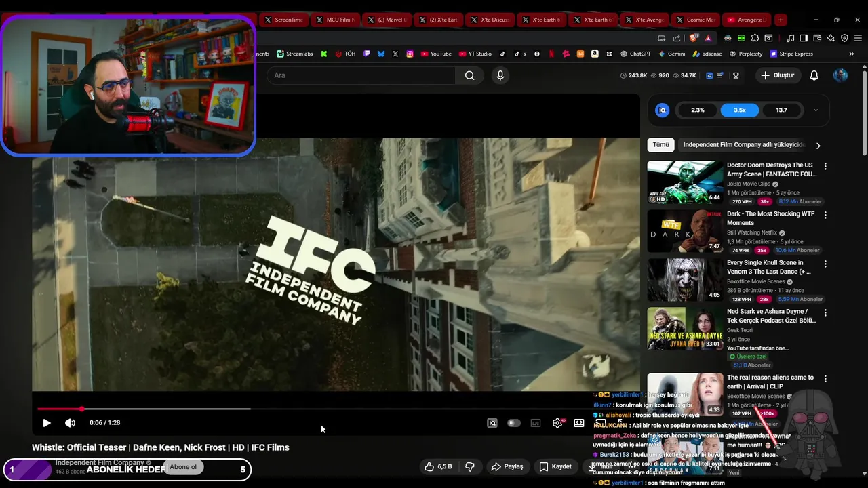Open the Twitch bookmark icon

coord(367,54)
